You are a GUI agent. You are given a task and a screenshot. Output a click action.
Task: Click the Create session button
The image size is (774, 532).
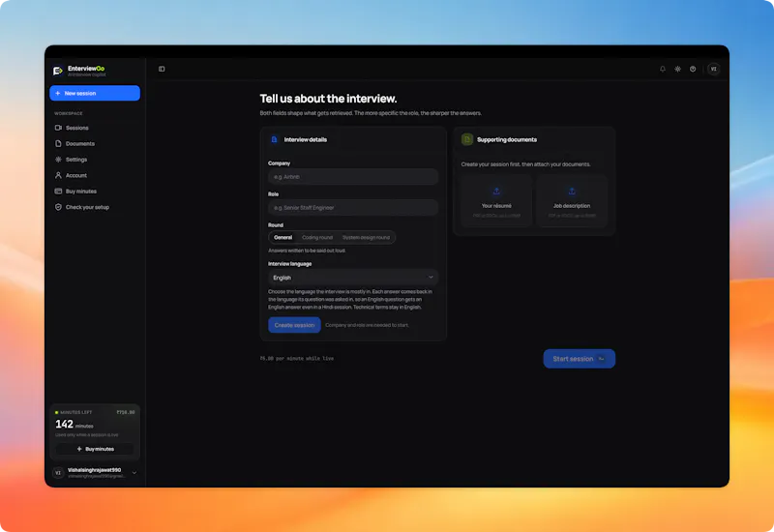294,325
